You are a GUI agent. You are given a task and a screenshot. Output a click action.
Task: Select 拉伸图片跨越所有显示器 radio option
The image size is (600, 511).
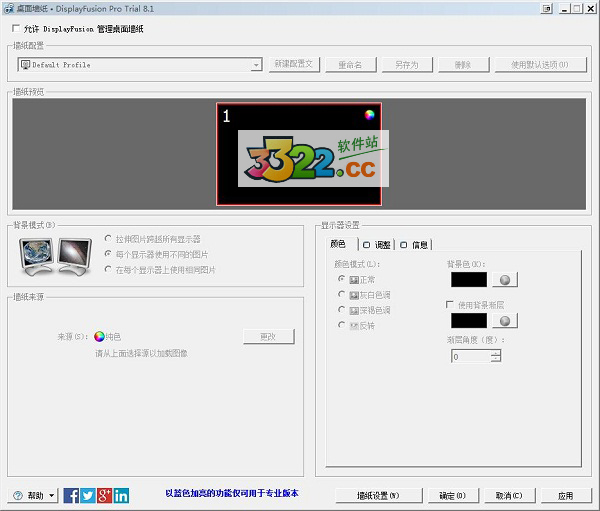point(108,238)
